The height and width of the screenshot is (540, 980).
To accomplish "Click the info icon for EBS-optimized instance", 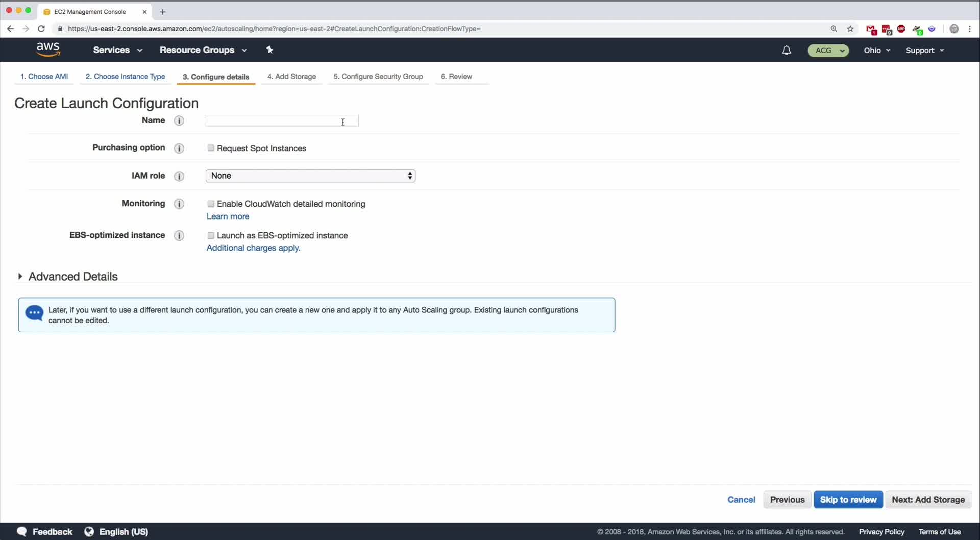I will pos(179,235).
